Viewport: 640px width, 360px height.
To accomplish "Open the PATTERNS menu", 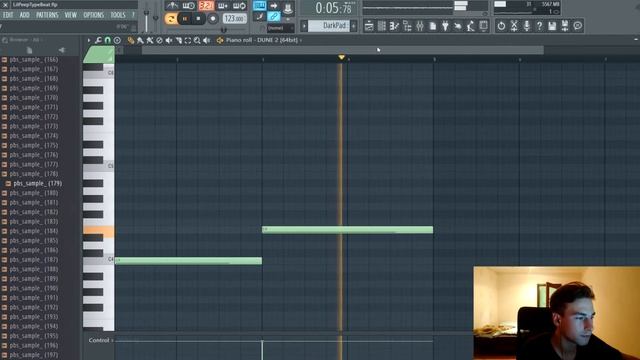I will coord(47,15).
